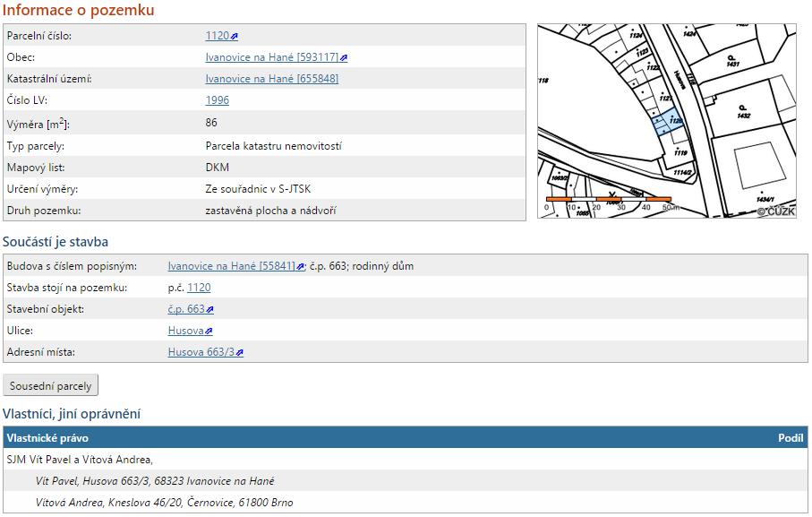Screen dimensions: 812x517
Task: Select owner row Vít Pavel, Husova 663/3
Action: click(406, 481)
